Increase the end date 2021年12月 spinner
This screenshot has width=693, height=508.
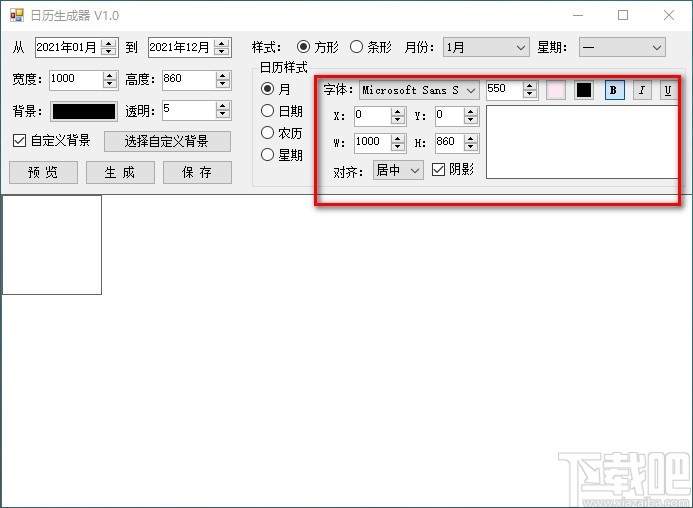point(221,43)
